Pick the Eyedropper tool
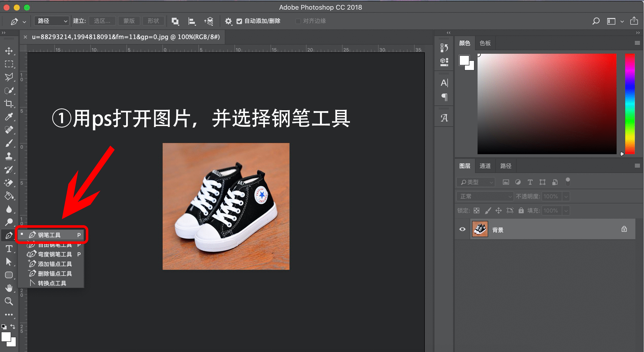Screen dimensions: 644x352 9,117
